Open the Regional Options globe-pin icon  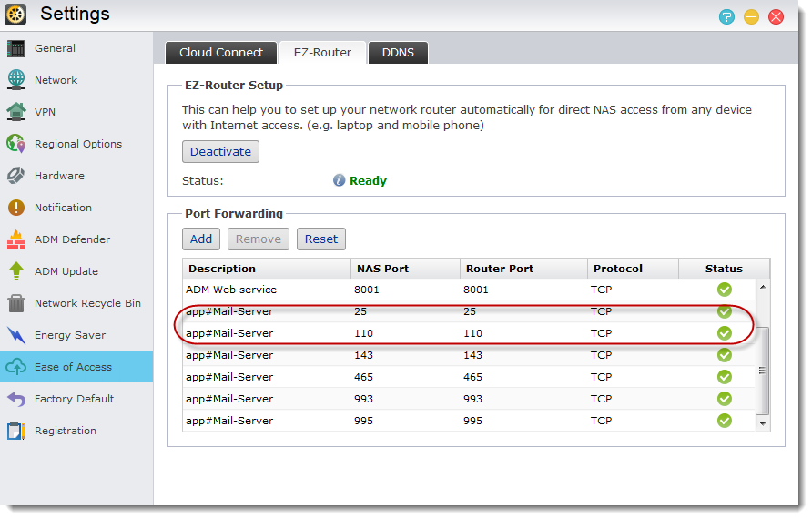pyautogui.click(x=16, y=144)
